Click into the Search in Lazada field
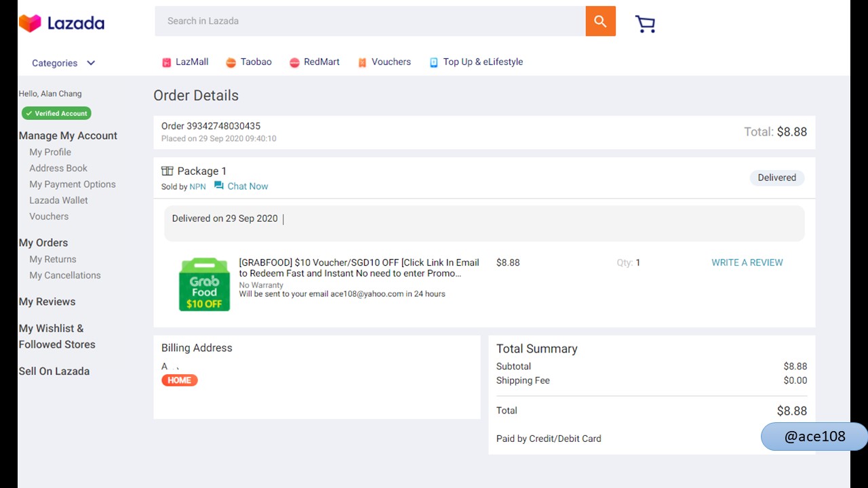 pos(370,21)
